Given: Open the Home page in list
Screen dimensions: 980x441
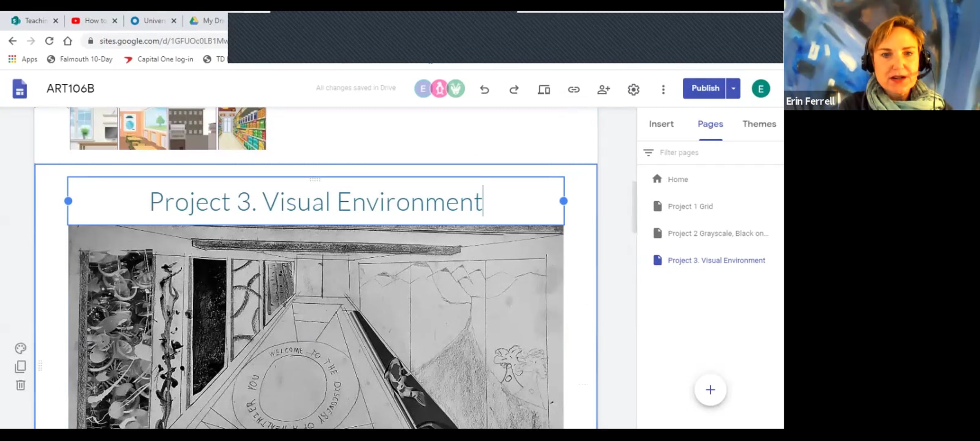Looking at the screenshot, I should click(x=677, y=179).
